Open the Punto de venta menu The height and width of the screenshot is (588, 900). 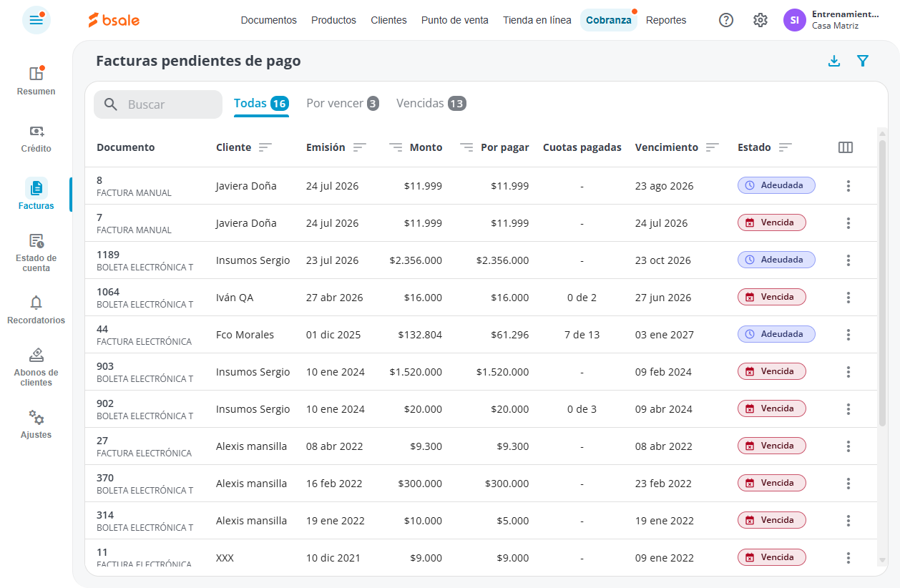click(x=455, y=20)
